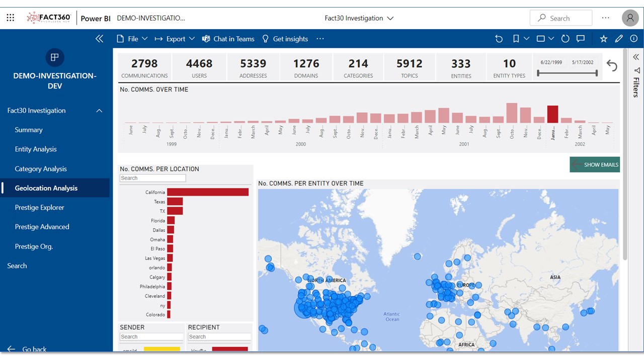
Task: Expand the Filters pane
Action: pyautogui.click(x=636, y=57)
